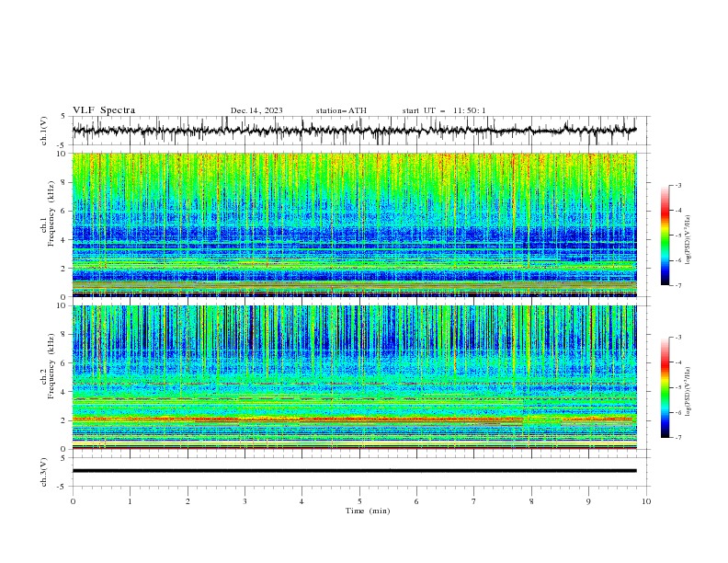This screenshot has height=563, width=728.
Task: Click the ch.1 'Frequency (kHz)' axis label
Action: [x=51, y=214]
